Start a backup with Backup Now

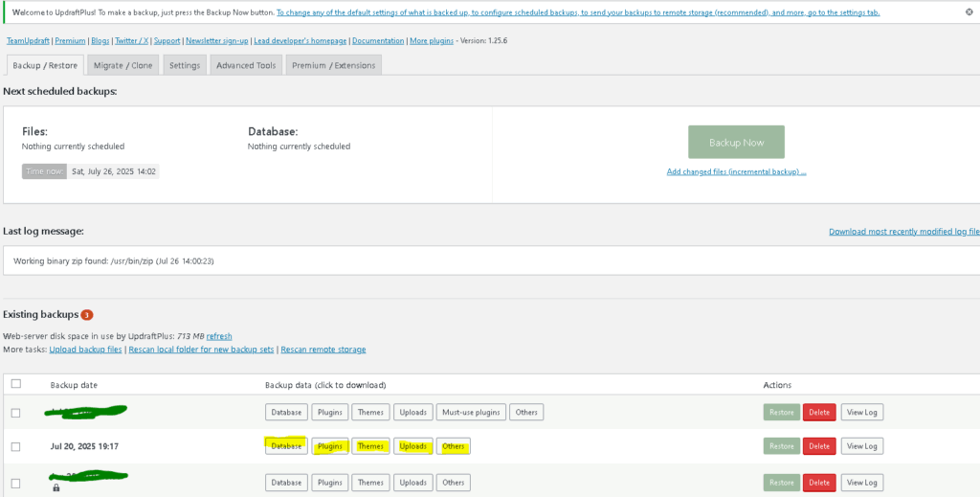736,142
